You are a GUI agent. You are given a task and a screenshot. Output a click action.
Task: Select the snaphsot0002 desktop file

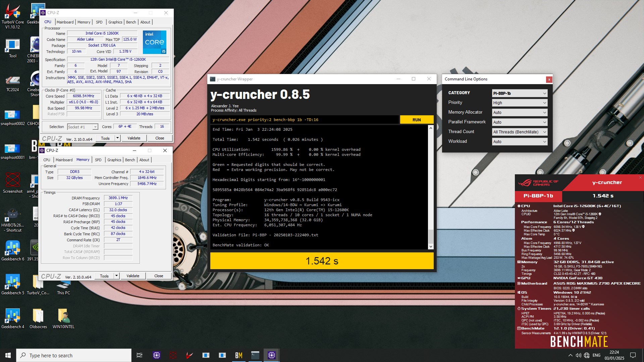click(x=13, y=117)
